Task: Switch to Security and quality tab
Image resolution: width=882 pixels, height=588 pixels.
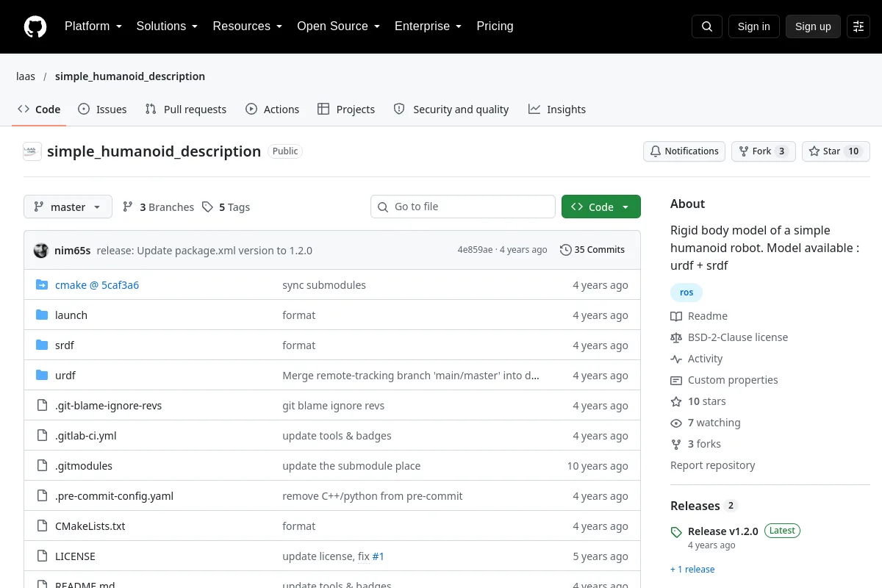Action: click(x=451, y=110)
